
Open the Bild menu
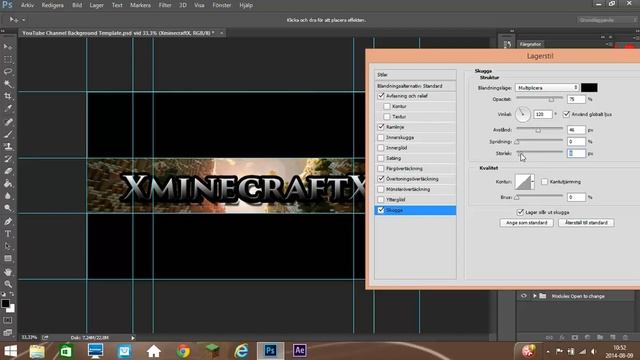77,5
